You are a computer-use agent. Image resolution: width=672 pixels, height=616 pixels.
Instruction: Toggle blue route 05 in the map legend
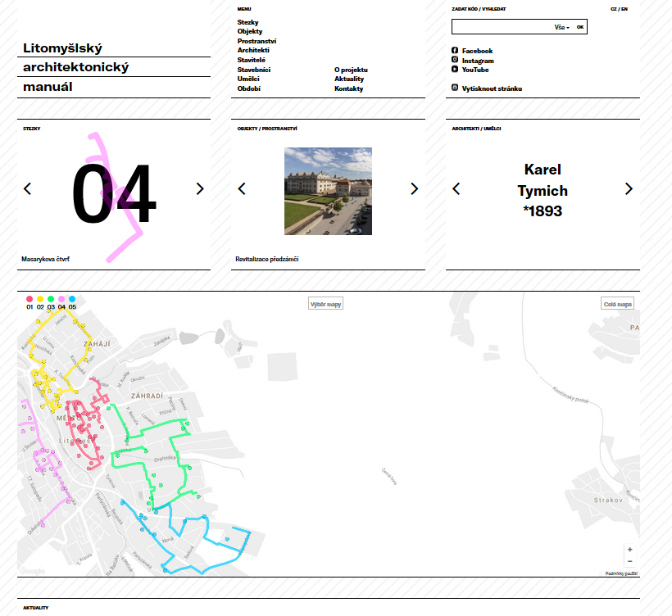pyautogui.click(x=72, y=300)
